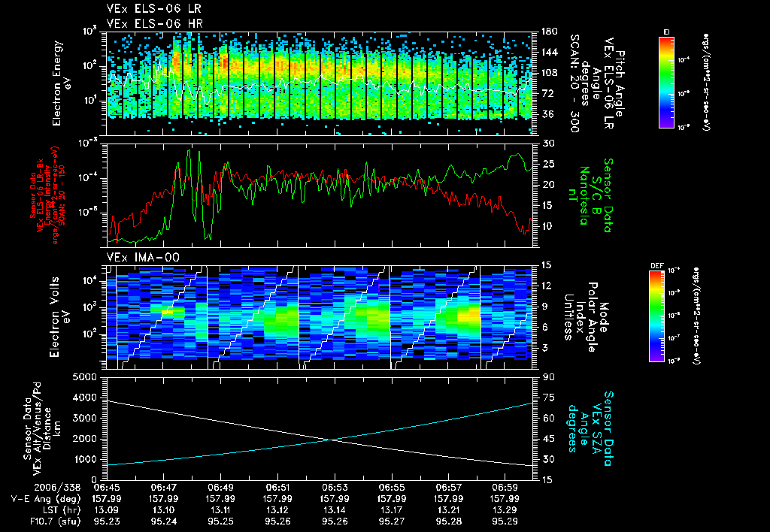Click the 2000 km distance axis tick
This screenshot has width=770, height=532.
click(x=83, y=439)
